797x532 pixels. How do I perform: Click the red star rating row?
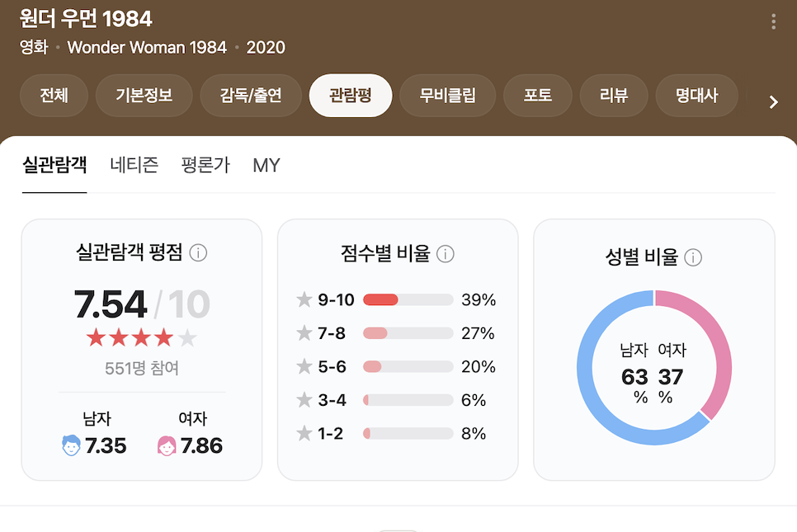[x=141, y=337]
